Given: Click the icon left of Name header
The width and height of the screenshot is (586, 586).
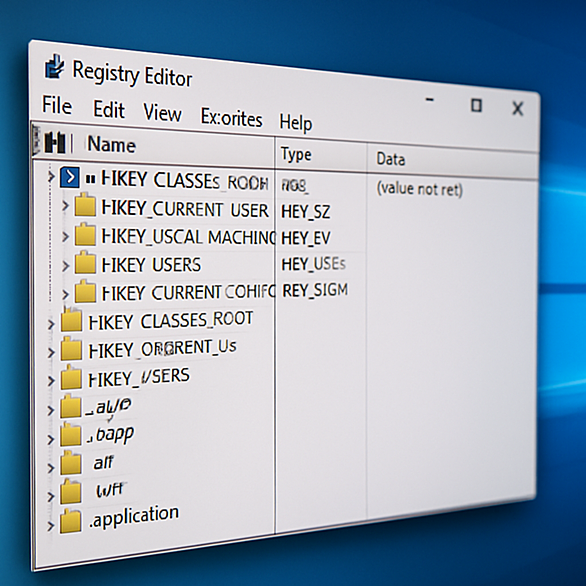Looking at the screenshot, I should [55, 142].
